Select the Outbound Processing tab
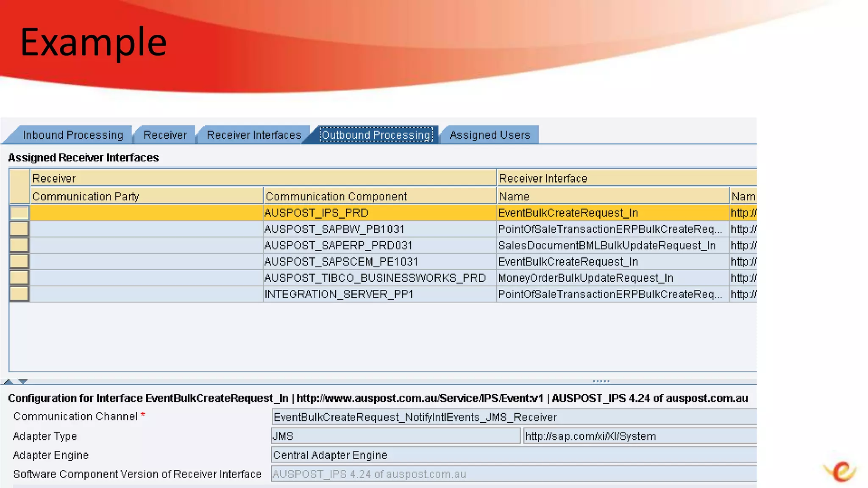The height and width of the screenshot is (488, 868). point(376,135)
